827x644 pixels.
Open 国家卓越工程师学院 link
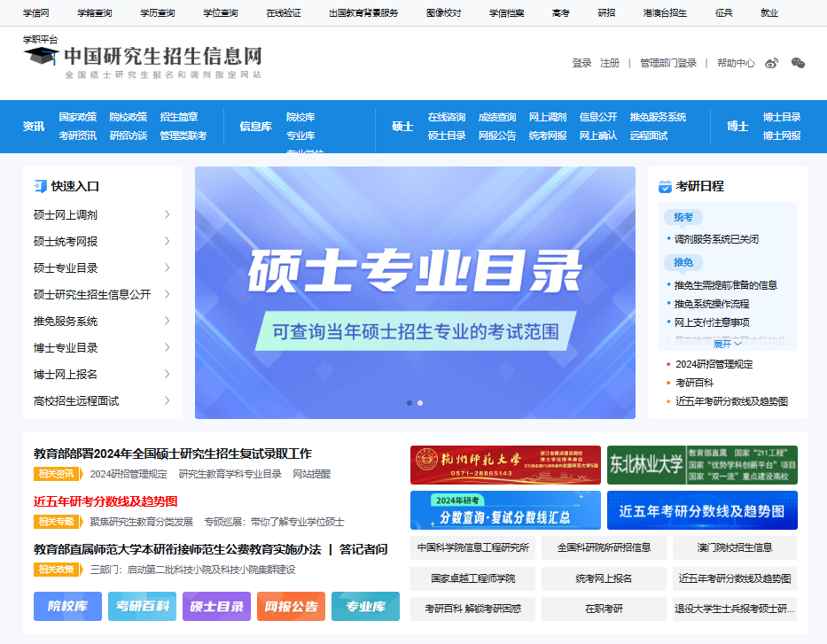coord(472,578)
